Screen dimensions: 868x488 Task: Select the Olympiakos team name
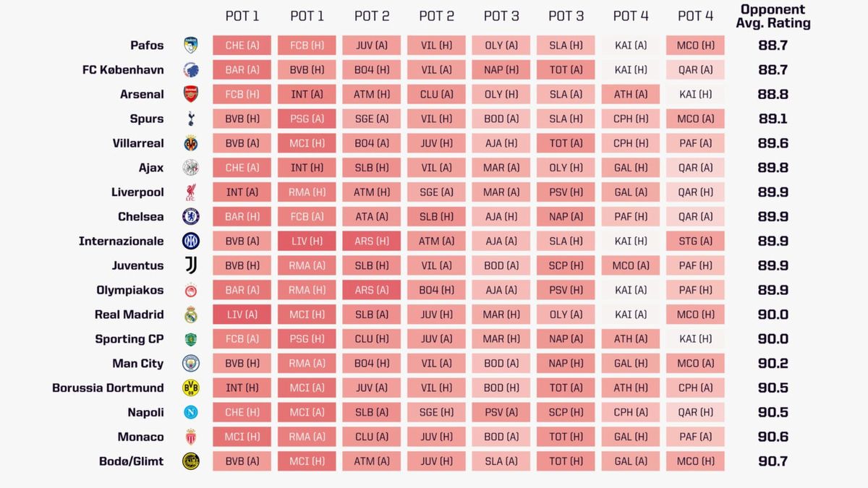[x=130, y=290]
